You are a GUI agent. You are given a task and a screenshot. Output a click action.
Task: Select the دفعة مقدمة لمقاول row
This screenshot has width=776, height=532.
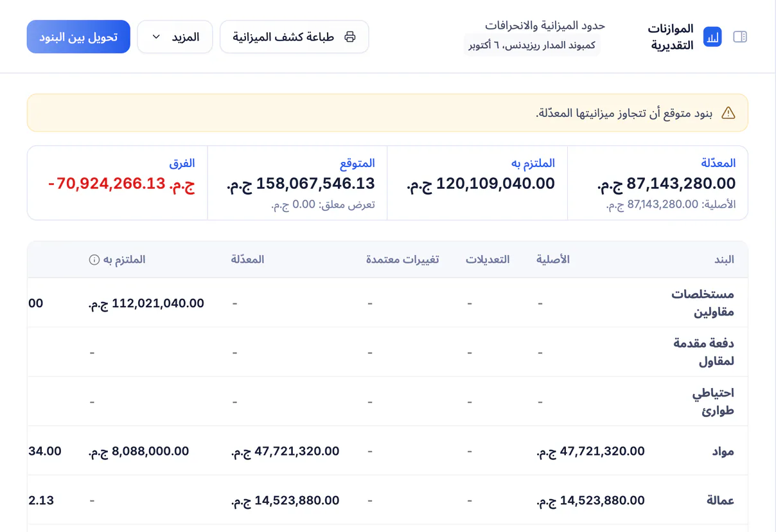pos(388,352)
